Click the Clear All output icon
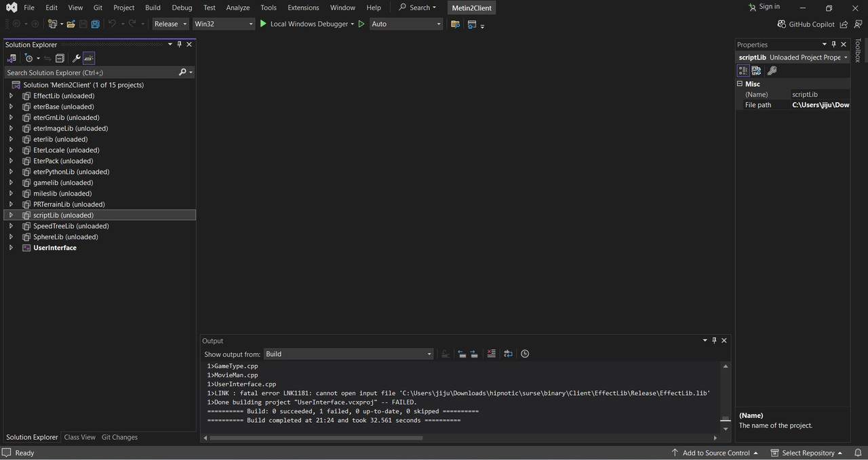Image resolution: width=868 pixels, height=460 pixels. (492, 354)
